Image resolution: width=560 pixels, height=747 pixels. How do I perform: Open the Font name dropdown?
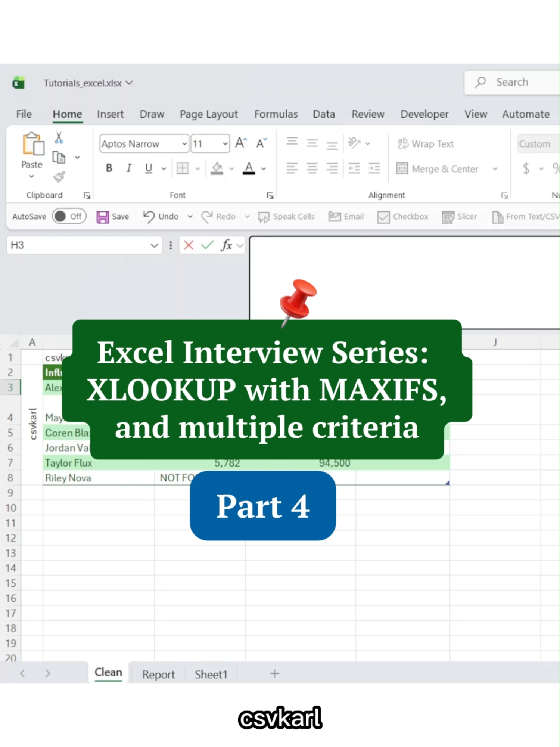click(184, 144)
